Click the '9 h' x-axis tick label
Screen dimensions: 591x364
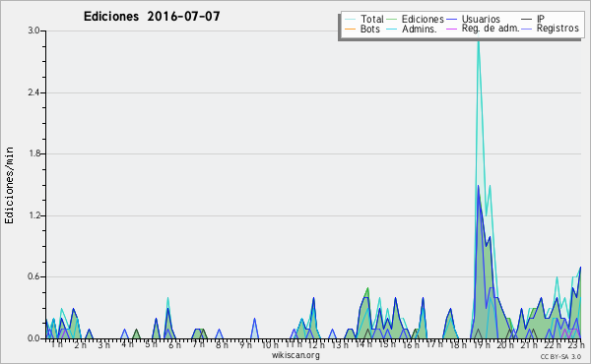point(245,344)
